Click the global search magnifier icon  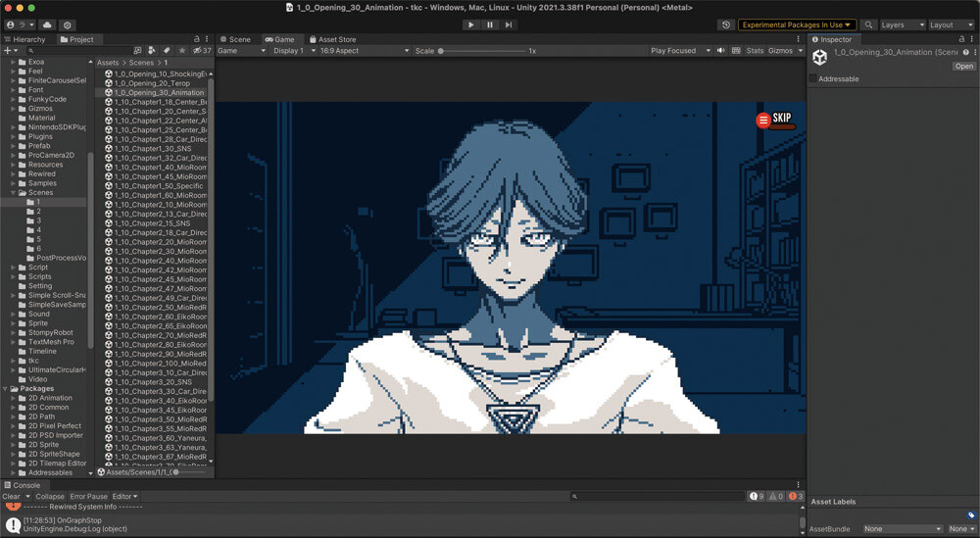click(x=868, y=25)
